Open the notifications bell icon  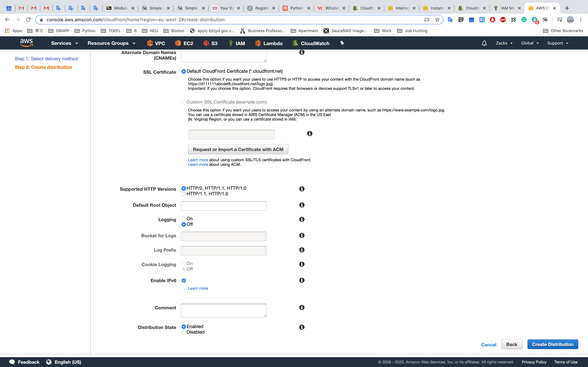tap(484, 43)
